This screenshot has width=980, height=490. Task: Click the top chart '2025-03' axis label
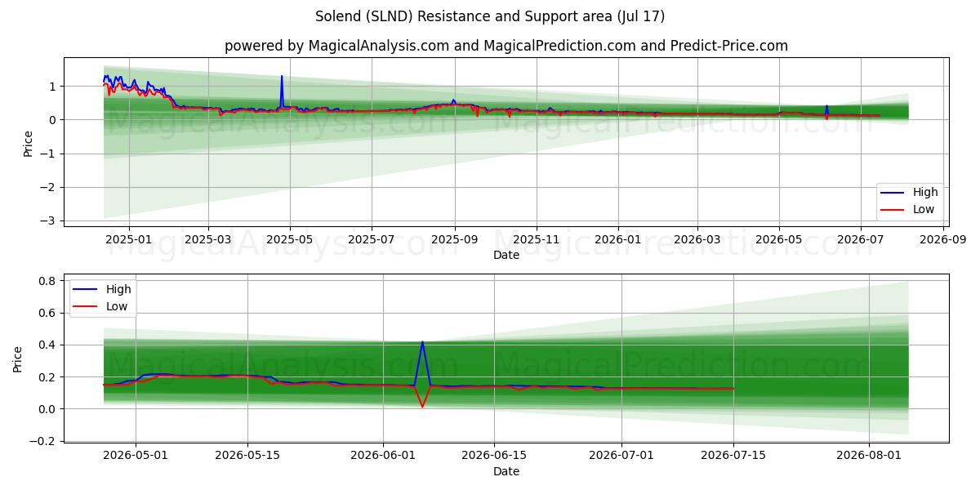(207, 240)
